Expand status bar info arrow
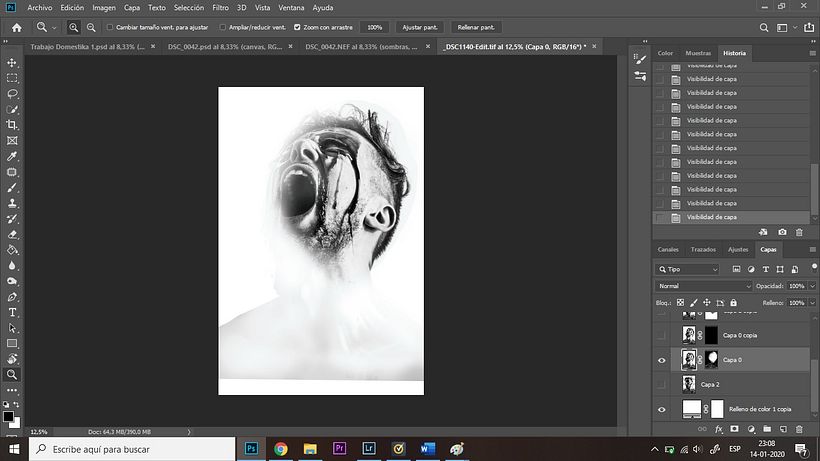The width and height of the screenshot is (820, 461). (x=189, y=432)
